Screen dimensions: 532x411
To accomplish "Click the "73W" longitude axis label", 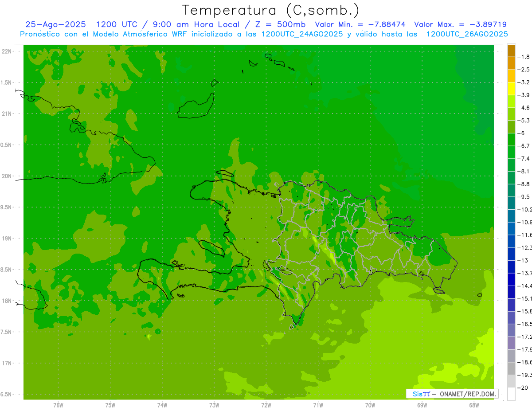I will coord(214,405).
